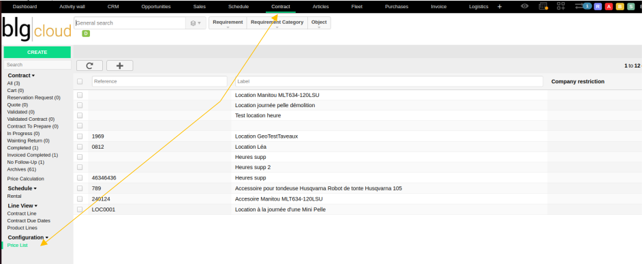Click the refresh list icon button
The image size is (644, 264).
pyautogui.click(x=89, y=65)
